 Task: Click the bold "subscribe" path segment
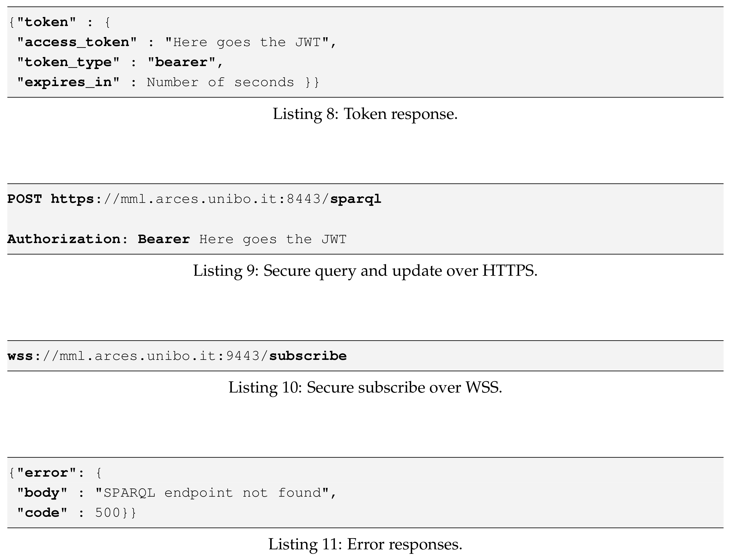pos(308,356)
